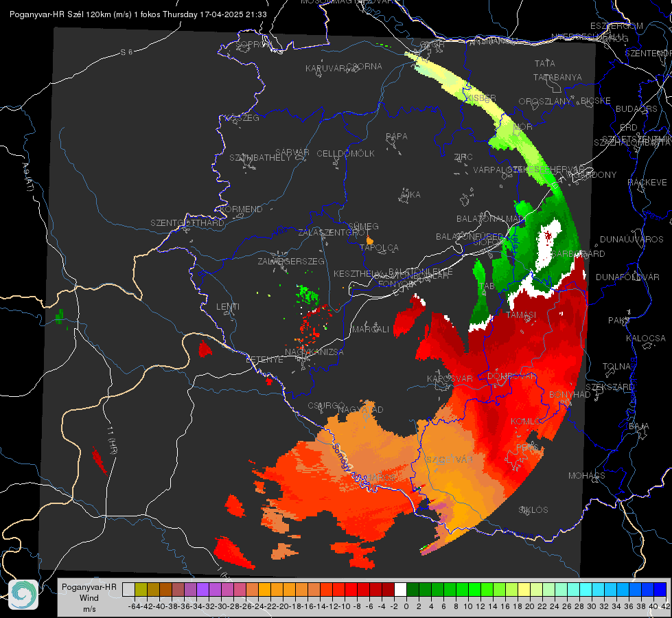Click the TATA city label
Screen dimensions: 672x618
(545, 63)
